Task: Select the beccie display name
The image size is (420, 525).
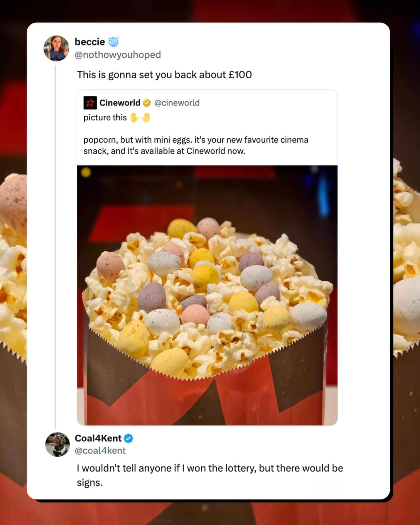Action: [90, 42]
